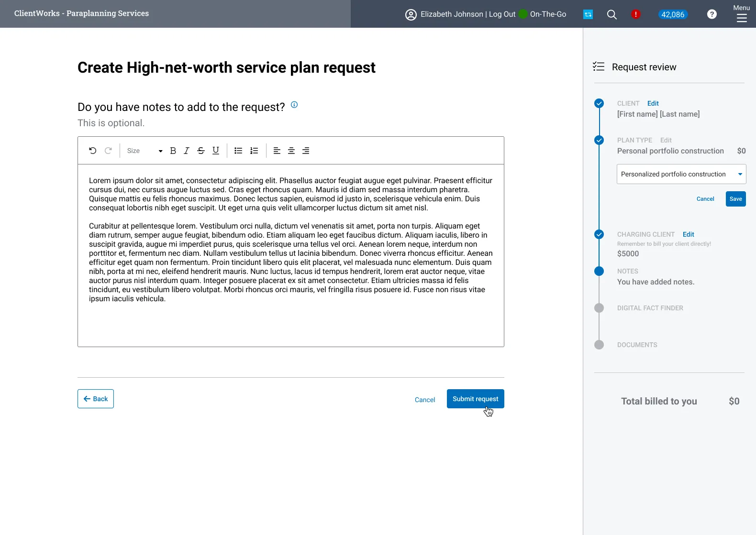
Task: Click the 42,086 badge
Action: coord(673,14)
